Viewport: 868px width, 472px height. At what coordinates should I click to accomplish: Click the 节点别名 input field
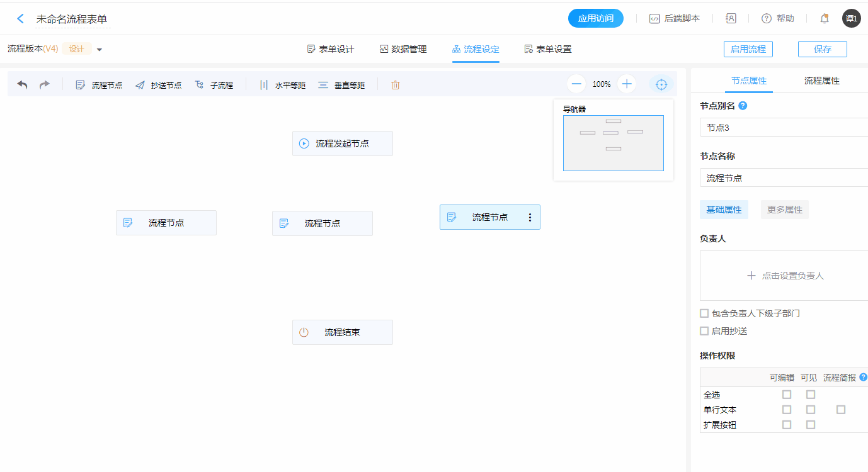pos(784,128)
